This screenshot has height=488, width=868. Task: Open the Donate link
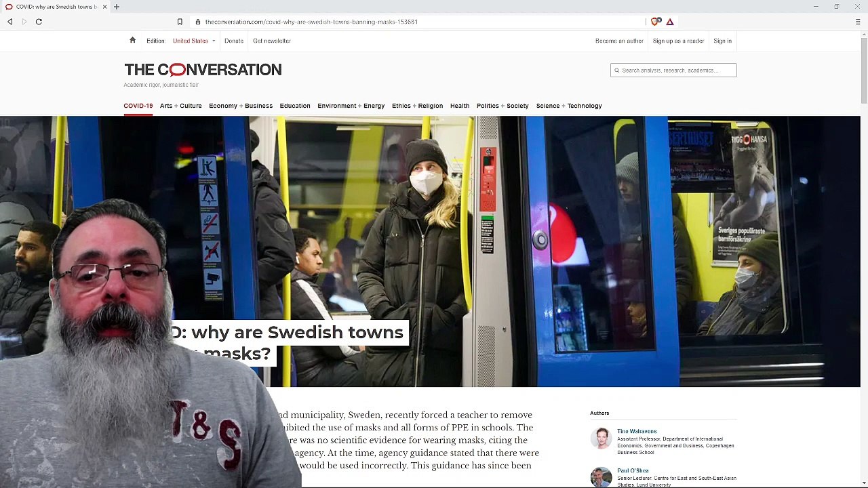[x=234, y=41]
